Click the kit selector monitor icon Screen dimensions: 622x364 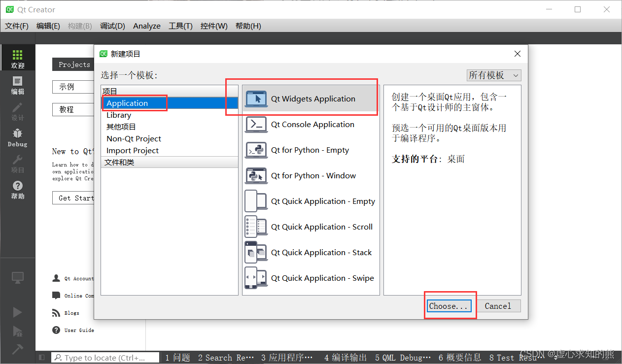[17, 277]
